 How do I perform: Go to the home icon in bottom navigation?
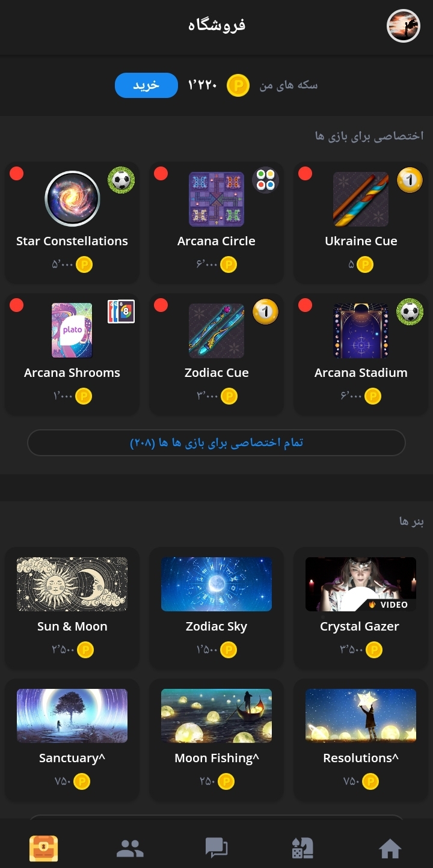pos(390,848)
